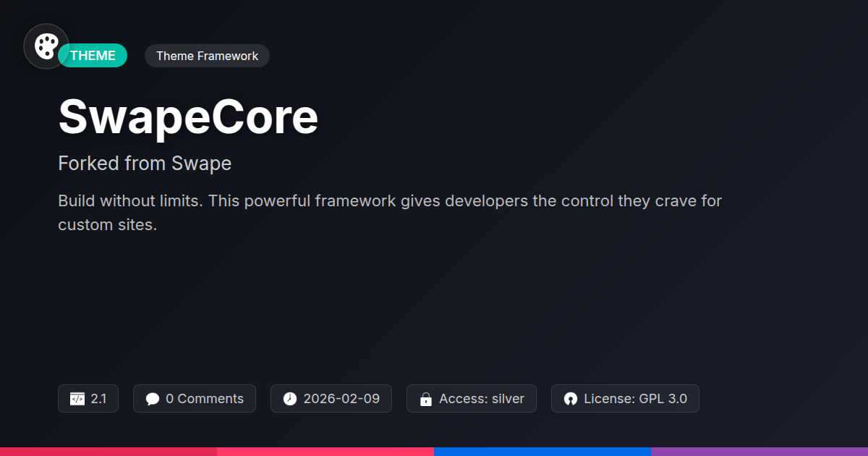
Task: Select the THEME badge
Action: point(93,56)
